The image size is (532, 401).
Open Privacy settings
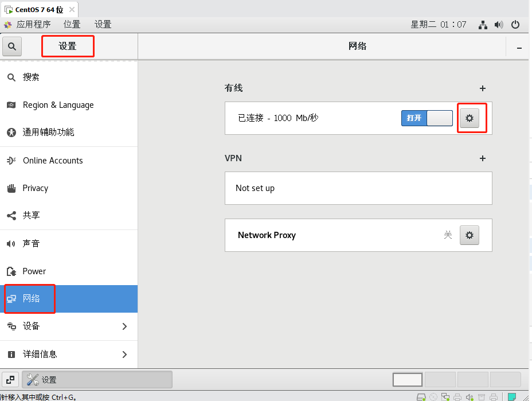click(69, 188)
